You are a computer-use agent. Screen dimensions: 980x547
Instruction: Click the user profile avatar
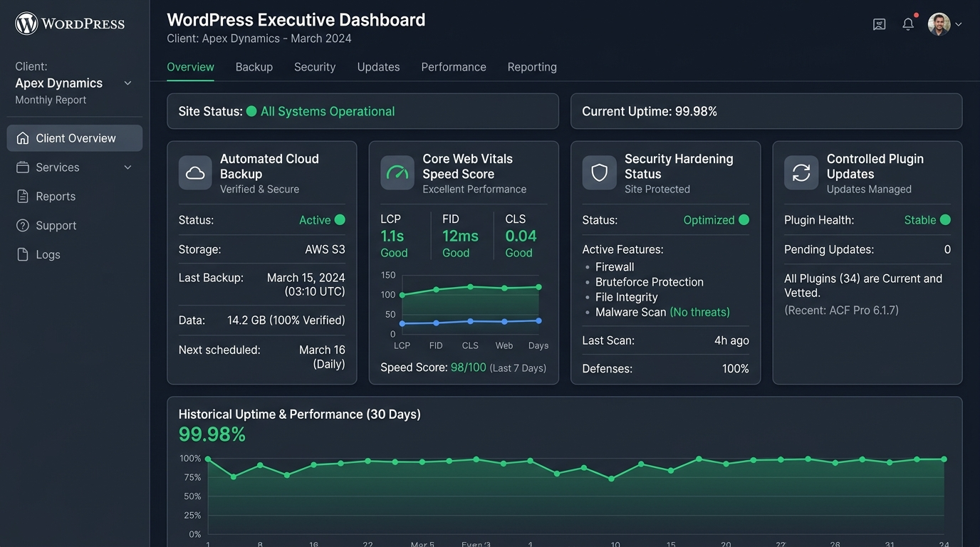tap(939, 24)
